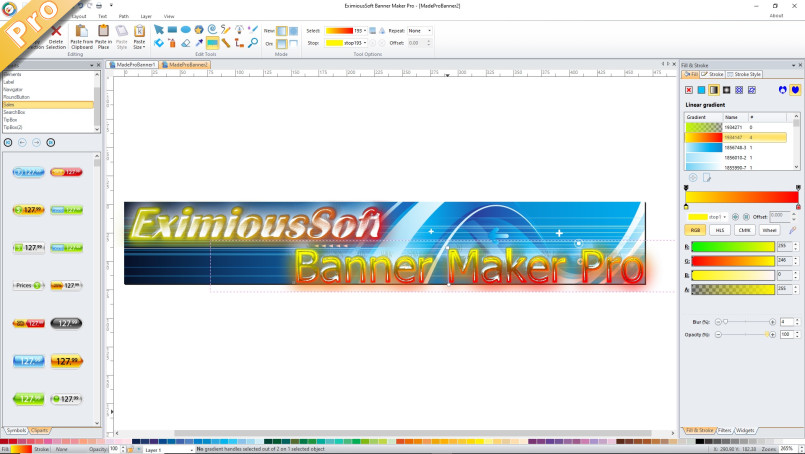Choose pattern fill type
The image size is (805, 454).
coord(739,90)
